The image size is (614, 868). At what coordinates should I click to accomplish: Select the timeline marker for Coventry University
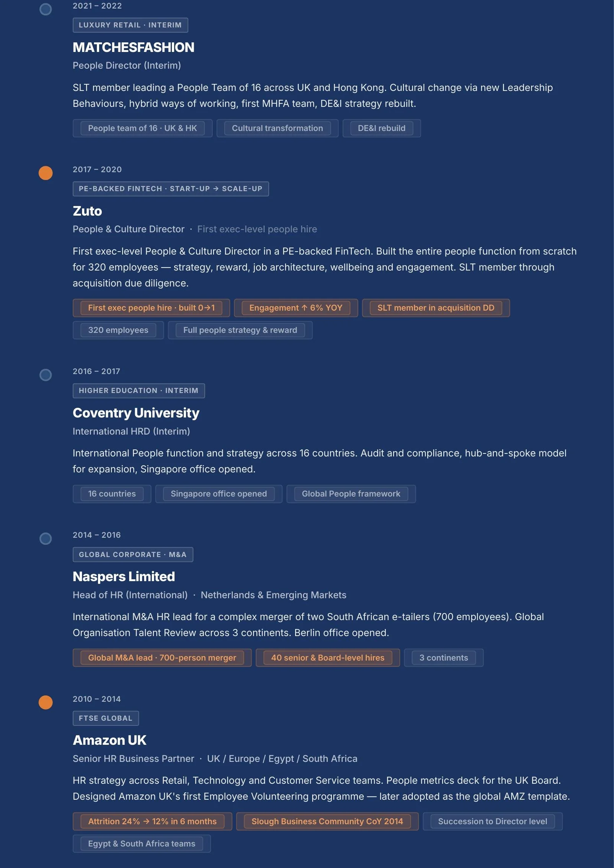coord(46,375)
